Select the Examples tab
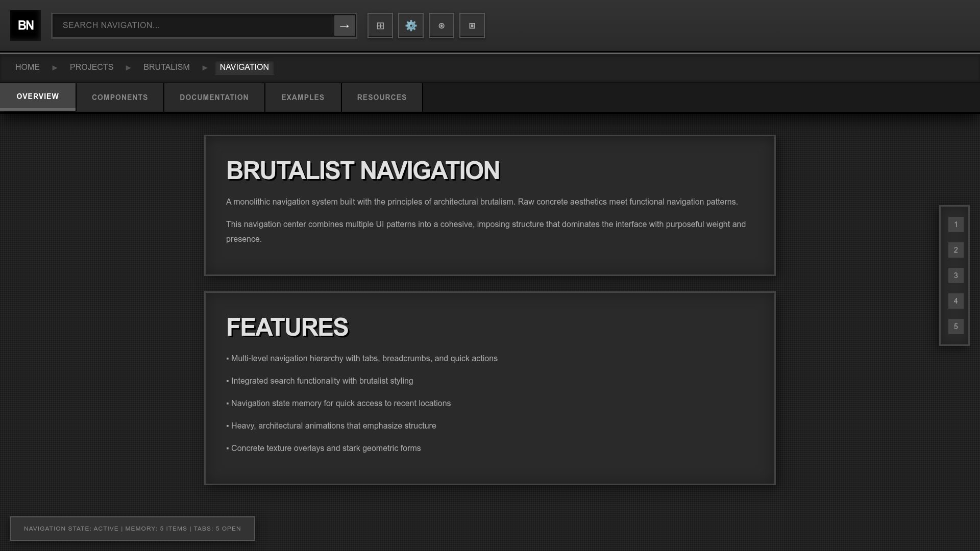 [303, 97]
